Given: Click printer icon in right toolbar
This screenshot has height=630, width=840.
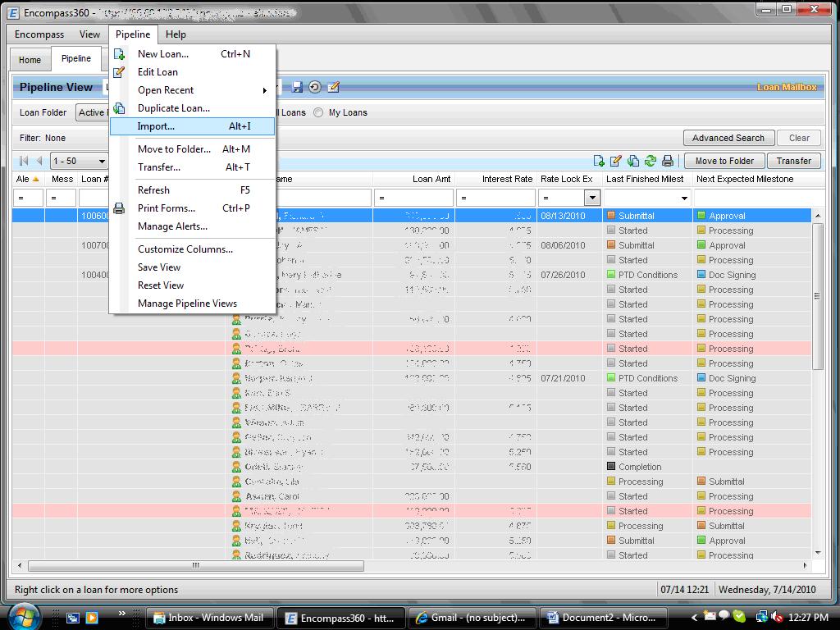Looking at the screenshot, I should tap(668, 161).
